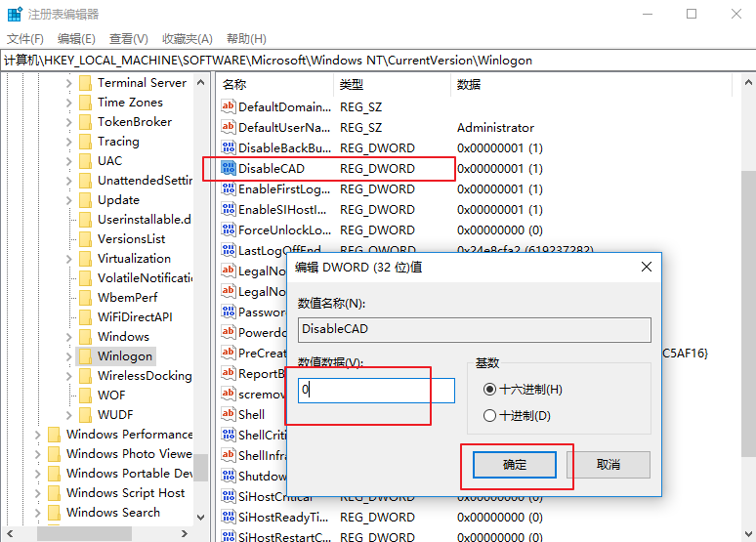Image resolution: width=756 pixels, height=542 pixels.
Task: Click the DefaultUserName string value icon
Action: click(228, 128)
